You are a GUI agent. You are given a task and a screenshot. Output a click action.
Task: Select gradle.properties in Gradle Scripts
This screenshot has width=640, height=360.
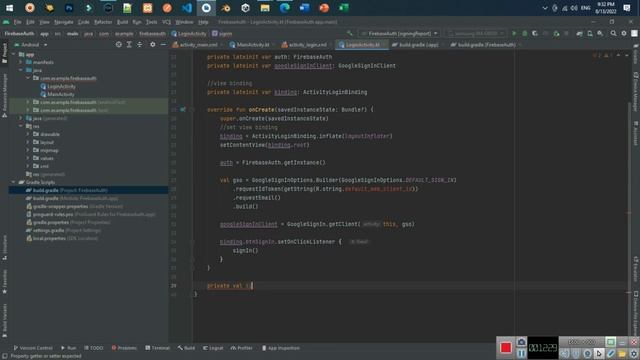click(69, 222)
